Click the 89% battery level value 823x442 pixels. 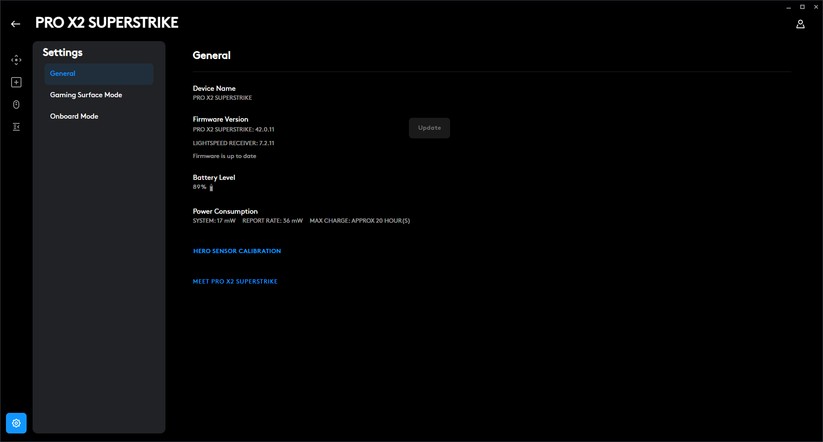point(199,187)
